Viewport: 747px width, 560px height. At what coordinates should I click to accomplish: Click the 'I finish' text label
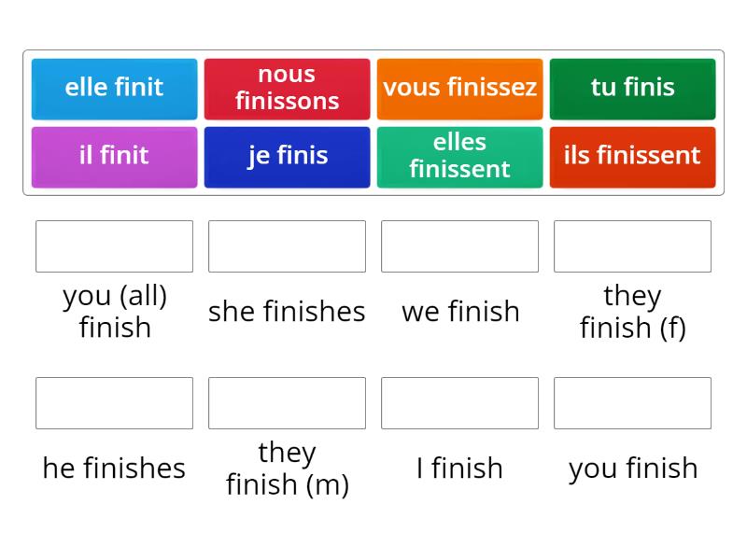(x=459, y=469)
